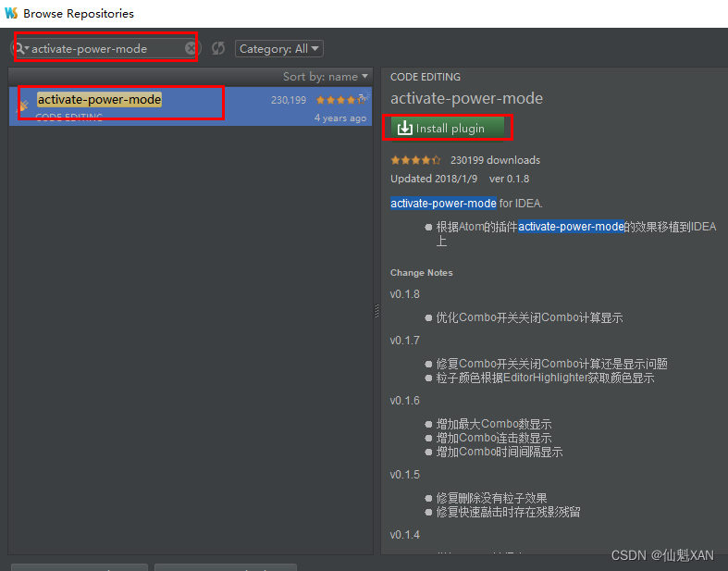728x571 pixels.
Task: Click the Install plugin button
Action: pos(448,129)
